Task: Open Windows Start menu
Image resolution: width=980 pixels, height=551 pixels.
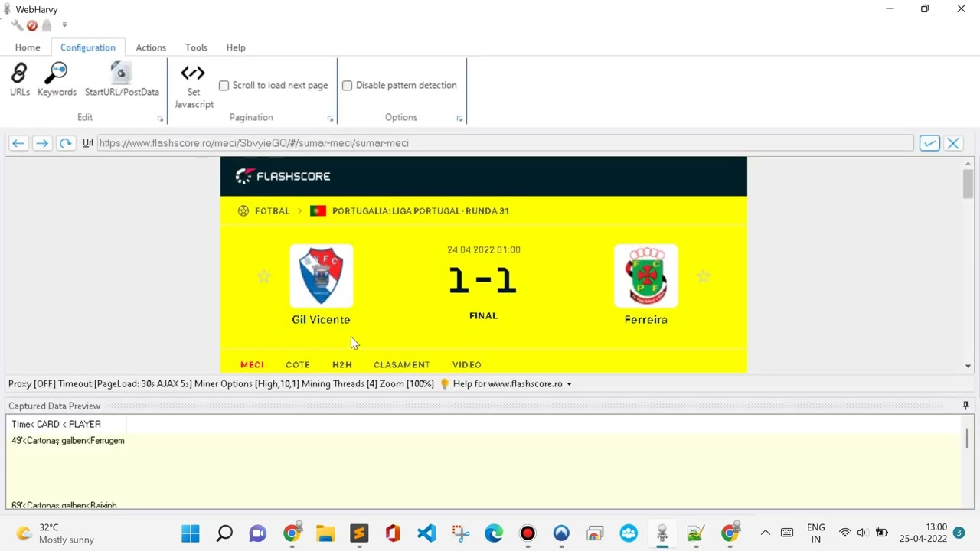Action: (x=191, y=533)
